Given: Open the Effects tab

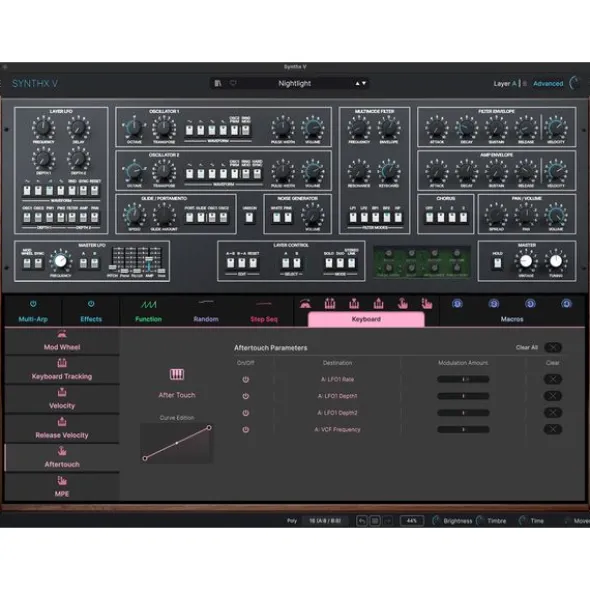Looking at the screenshot, I should pos(91,319).
